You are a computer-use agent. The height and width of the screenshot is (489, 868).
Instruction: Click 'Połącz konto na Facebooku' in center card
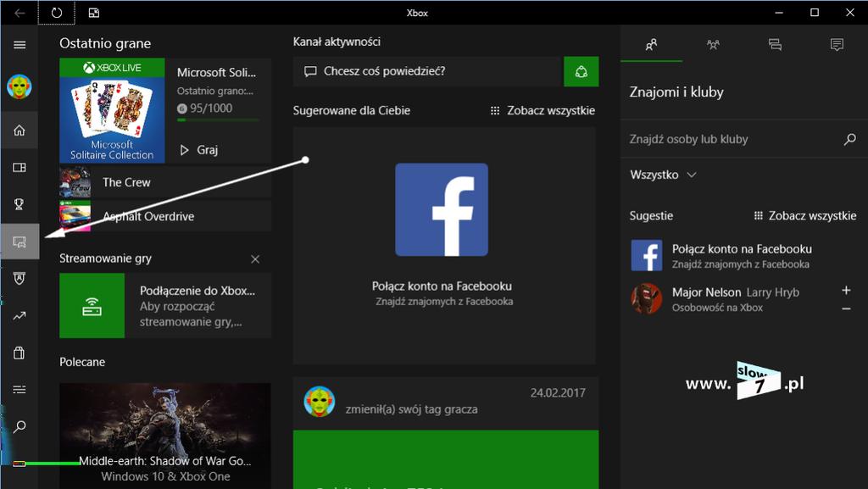442,286
